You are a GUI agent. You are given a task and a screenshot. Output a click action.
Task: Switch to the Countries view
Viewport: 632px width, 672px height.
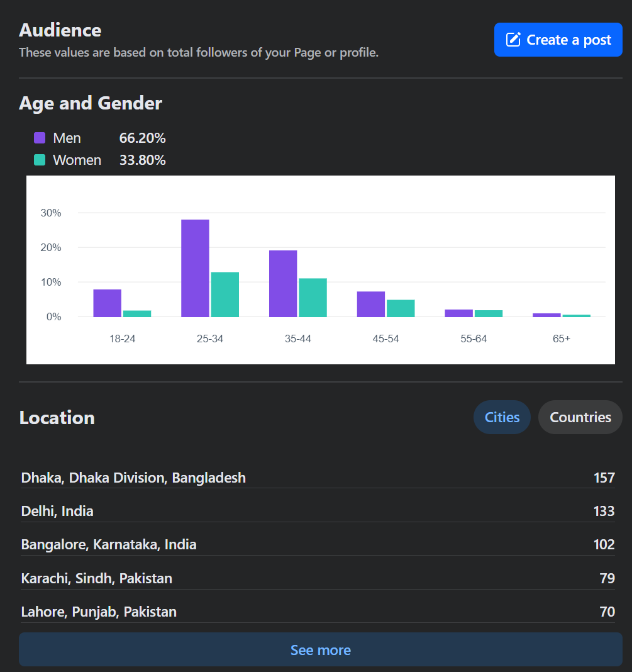pyautogui.click(x=579, y=417)
